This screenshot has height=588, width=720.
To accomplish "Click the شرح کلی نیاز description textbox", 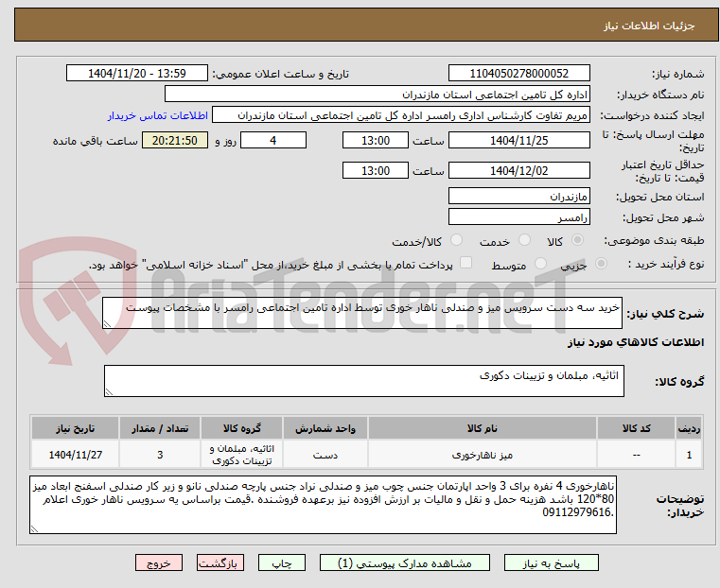I will 361,313.
